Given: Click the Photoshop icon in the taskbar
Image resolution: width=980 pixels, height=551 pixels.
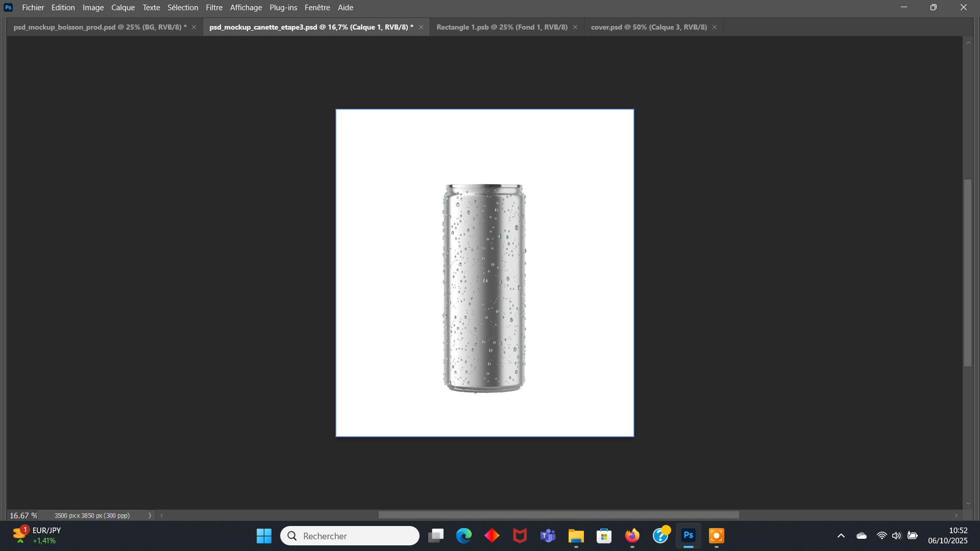Looking at the screenshot, I should point(688,536).
